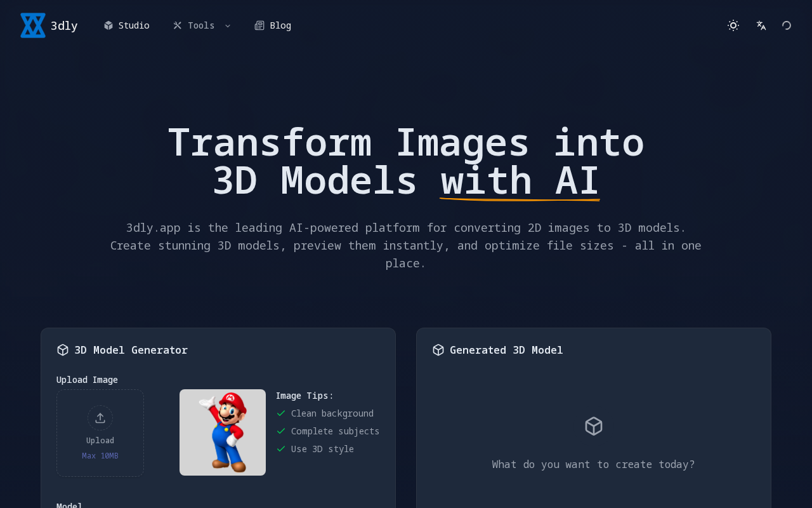
Task: Open the Studio page
Action: (127, 25)
